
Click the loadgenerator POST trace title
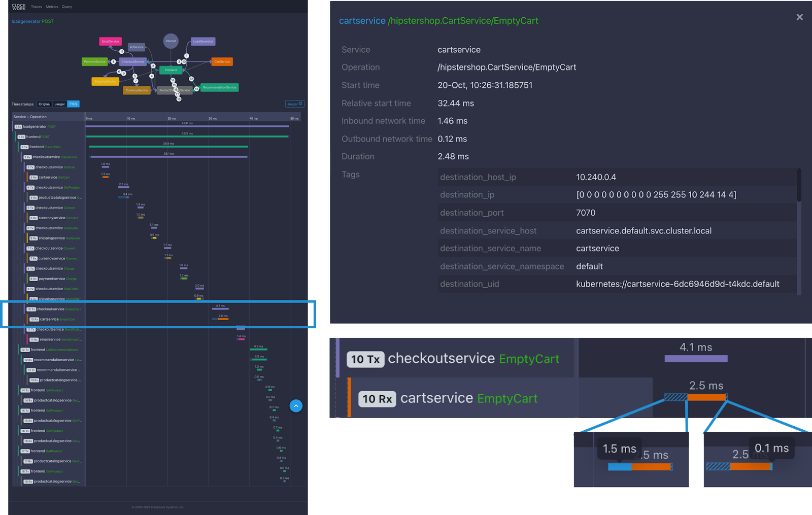(x=32, y=21)
